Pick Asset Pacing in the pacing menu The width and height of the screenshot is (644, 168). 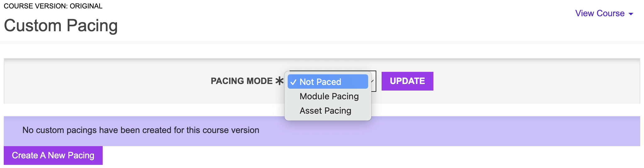(x=325, y=111)
